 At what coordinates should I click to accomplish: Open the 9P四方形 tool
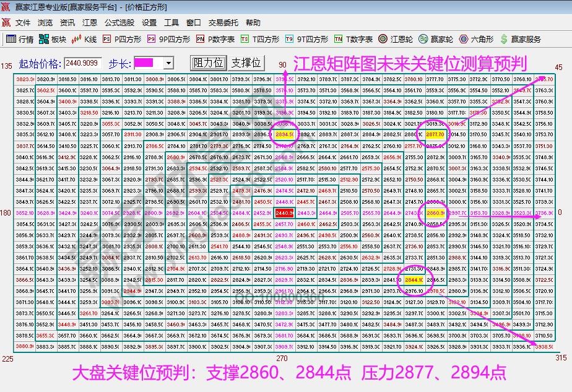coord(164,38)
